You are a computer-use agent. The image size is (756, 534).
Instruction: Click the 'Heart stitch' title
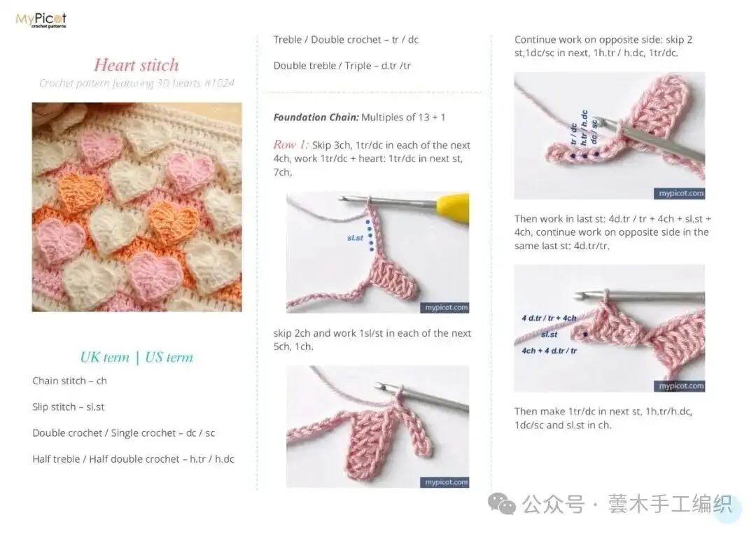[x=136, y=65]
